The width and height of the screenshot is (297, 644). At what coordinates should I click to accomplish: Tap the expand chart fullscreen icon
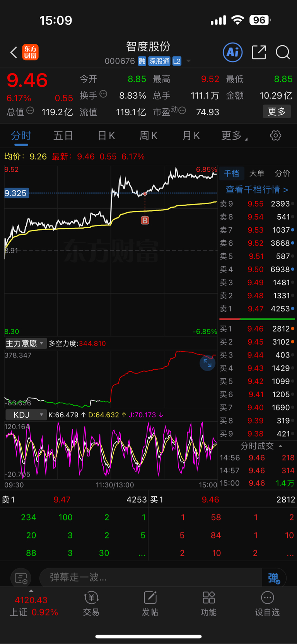[x=207, y=363]
